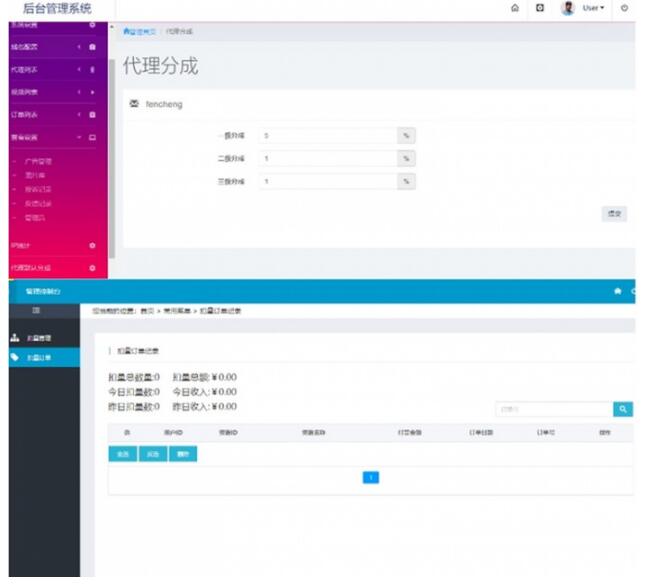Click the sitemap icon for 扣量管理
This screenshot has height=584, width=649.
pyautogui.click(x=14, y=338)
